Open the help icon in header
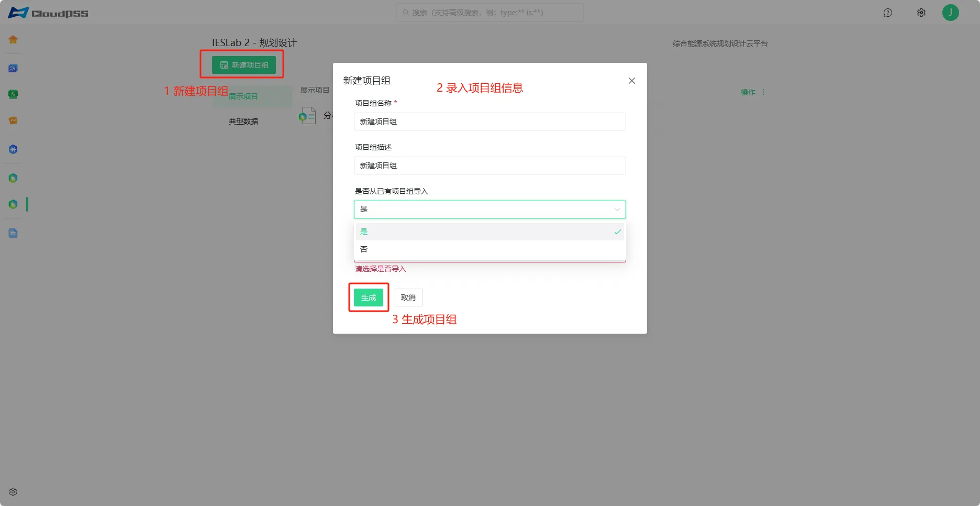 pos(888,13)
